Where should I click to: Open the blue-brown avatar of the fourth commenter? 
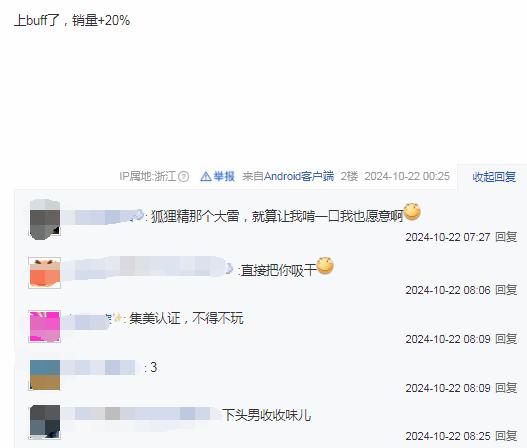[45, 375]
